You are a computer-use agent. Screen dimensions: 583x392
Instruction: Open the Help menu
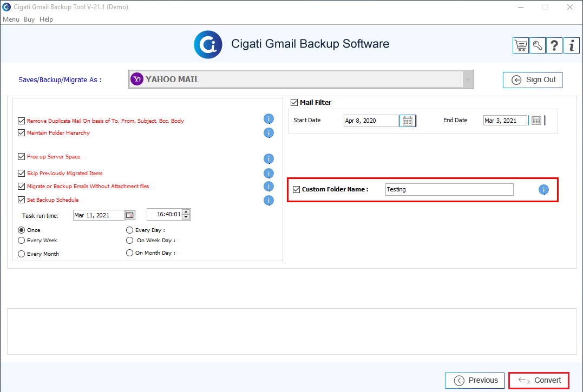pos(46,19)
